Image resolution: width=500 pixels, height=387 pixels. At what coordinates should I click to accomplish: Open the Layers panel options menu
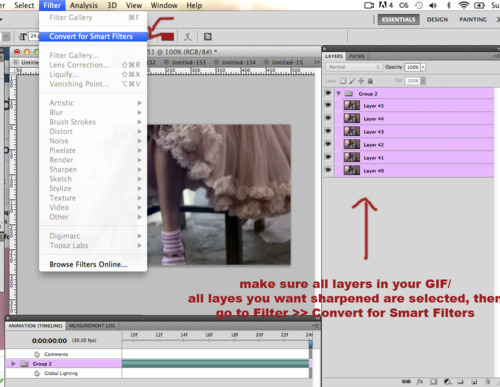click(496, 56)
